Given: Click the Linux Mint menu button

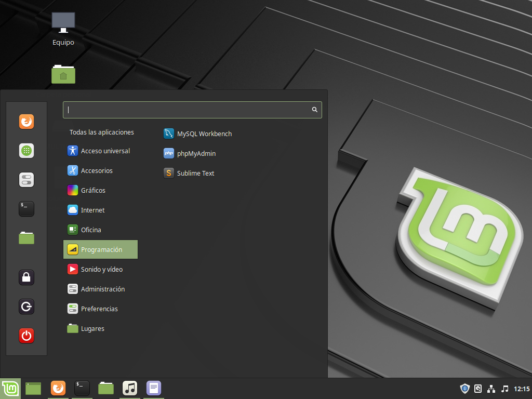Looking at the screenshot, I should (x=10, y=389).
